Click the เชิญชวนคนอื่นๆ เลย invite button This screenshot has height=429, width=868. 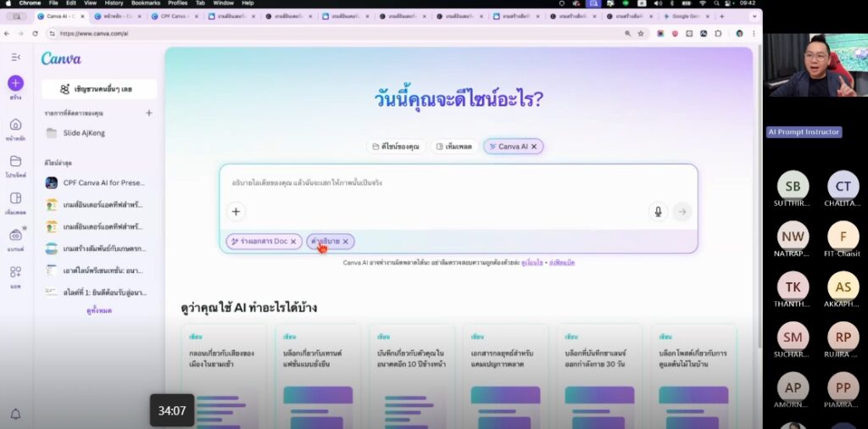pyautogui.click(x=100, y=89)
